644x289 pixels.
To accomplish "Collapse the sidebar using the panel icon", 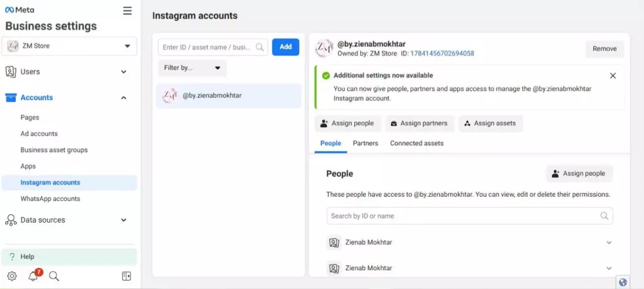I will tap(126, 276).
